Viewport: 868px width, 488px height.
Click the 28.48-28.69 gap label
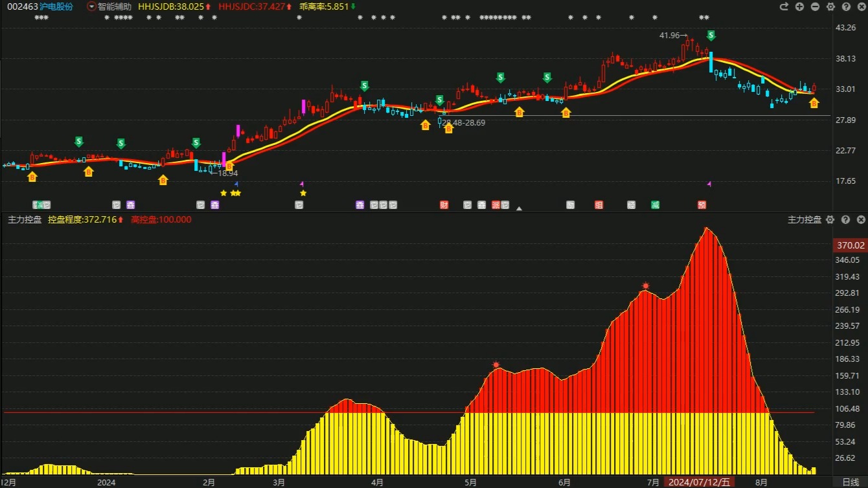coord(464,122)
